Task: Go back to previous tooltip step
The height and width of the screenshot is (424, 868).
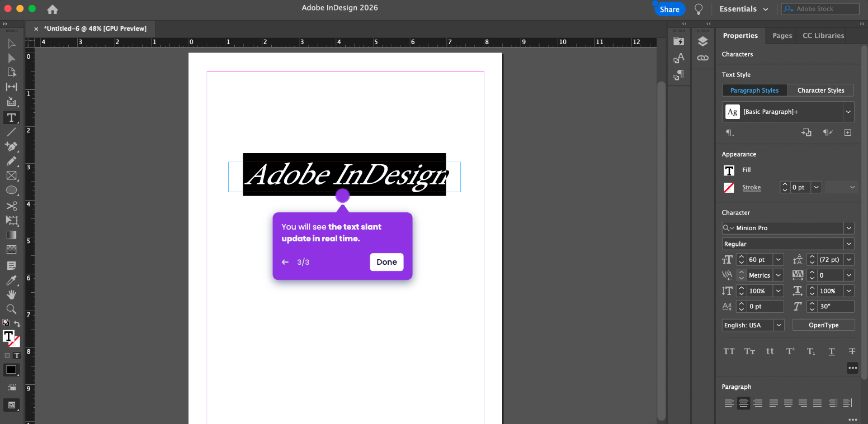Action: point(285,262)
